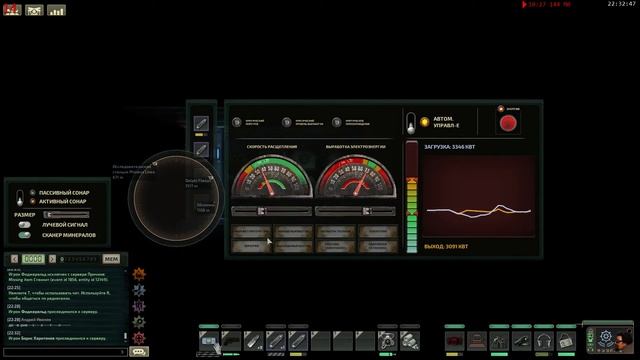Click the channel preset digit row
This screenshot has width=640, height=360.
click(x=78, y=259)
